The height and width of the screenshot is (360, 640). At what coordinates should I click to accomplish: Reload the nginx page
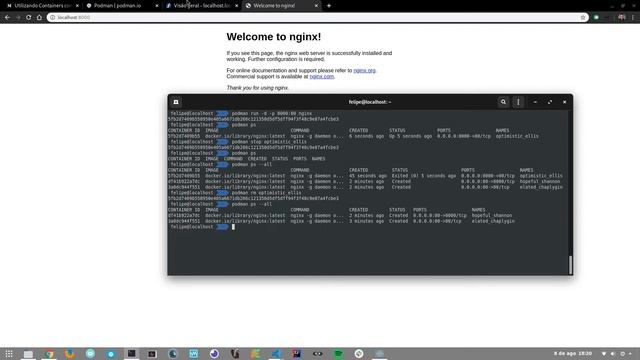pyautogui.click(x=29, y=18)
